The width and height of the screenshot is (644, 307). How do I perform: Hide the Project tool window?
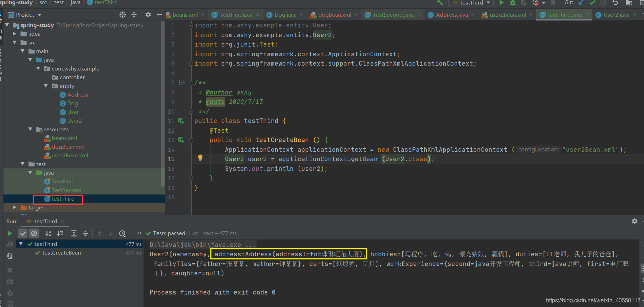(x=159, y=15)
